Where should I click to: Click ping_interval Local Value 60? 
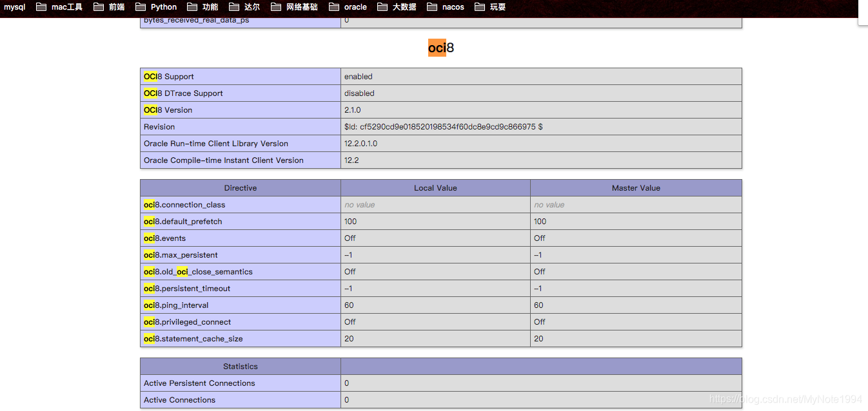click(349, 305)
